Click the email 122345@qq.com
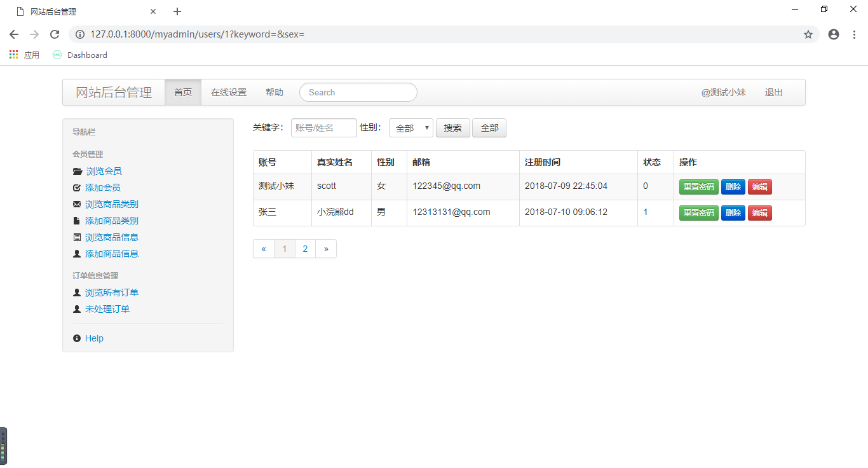 (447, 186)
